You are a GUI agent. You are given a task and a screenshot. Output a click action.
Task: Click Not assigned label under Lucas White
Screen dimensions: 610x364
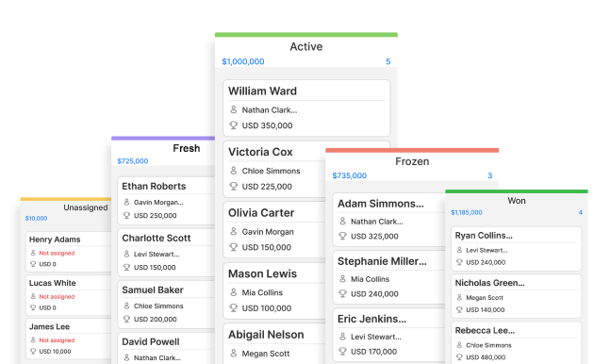tap(57, 297)
